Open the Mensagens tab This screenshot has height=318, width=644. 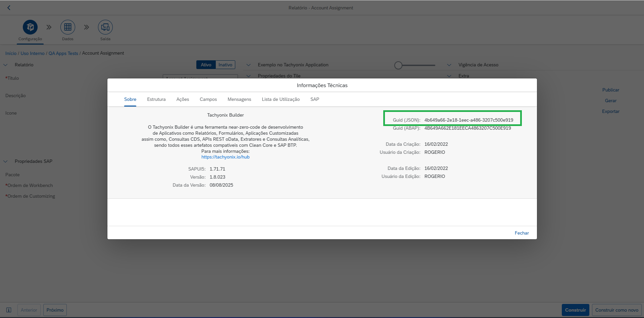239,99
